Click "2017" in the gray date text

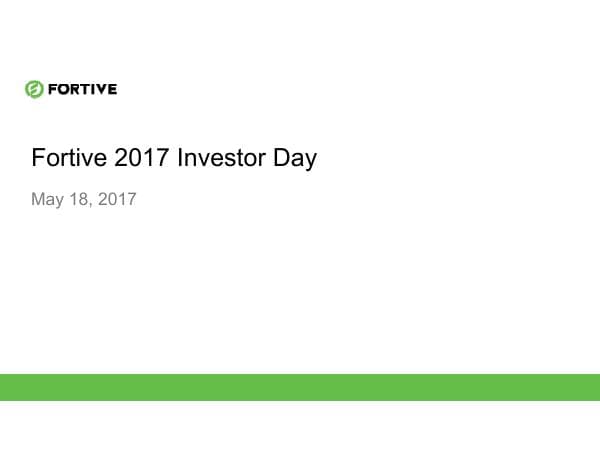tap(117, 199)
